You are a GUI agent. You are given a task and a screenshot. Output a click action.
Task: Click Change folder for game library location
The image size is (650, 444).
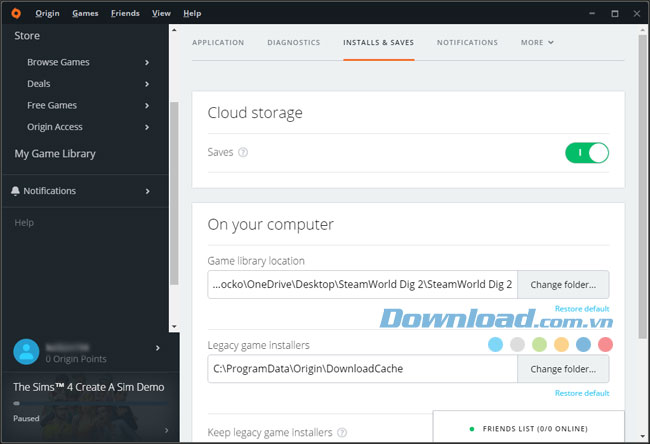click(563, 285)
